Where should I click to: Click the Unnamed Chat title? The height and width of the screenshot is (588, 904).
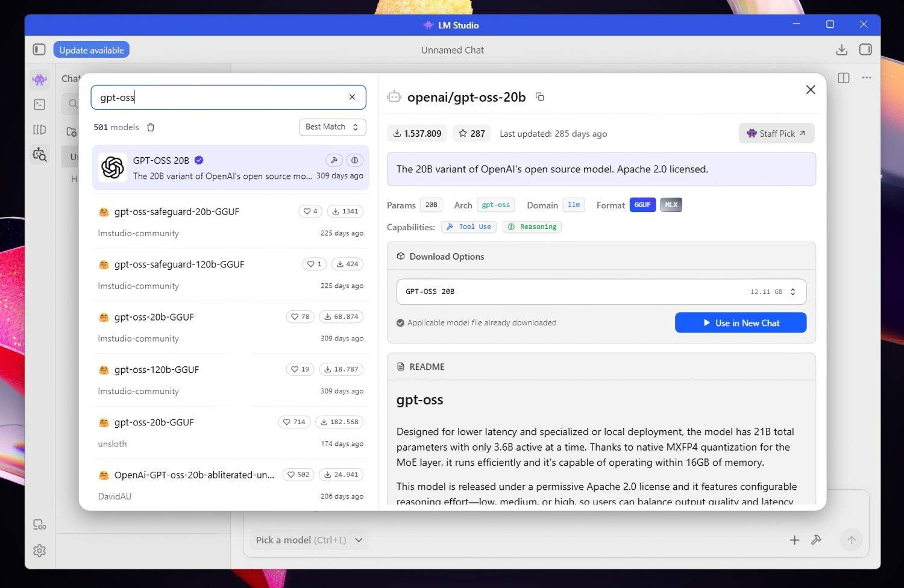pos(453,50)
